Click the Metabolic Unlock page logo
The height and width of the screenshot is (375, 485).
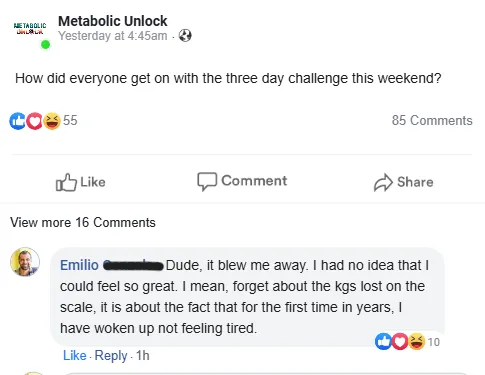(x=30, y=28)
